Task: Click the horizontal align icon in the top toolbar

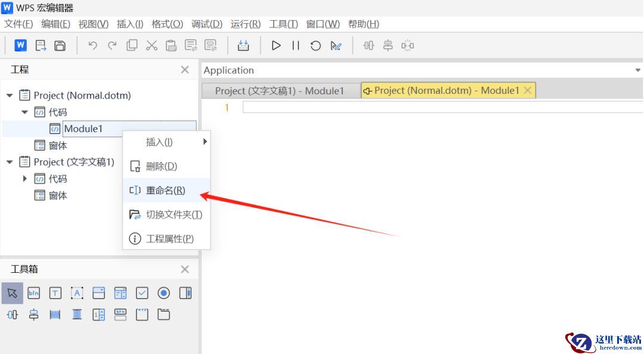Action: pyautogui.click(x=369, y=45)
